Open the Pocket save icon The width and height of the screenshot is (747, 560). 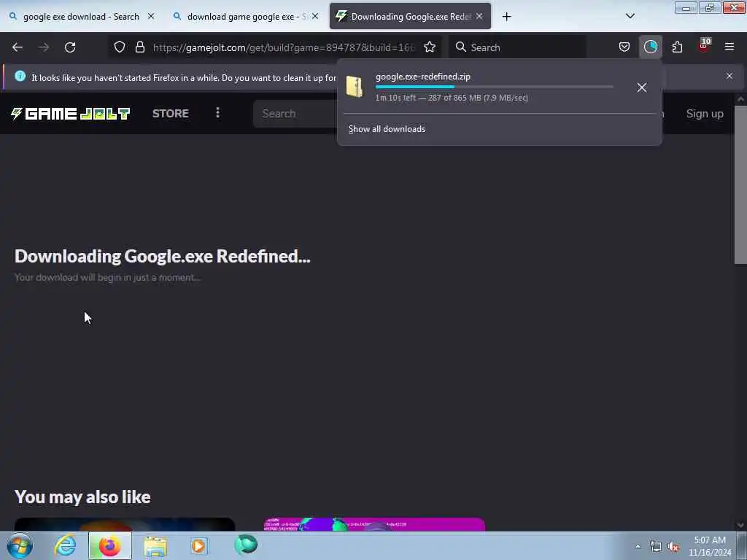624,47
